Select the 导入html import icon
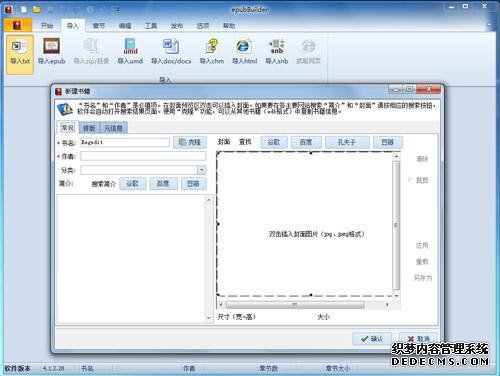 [x=244, y=52]
